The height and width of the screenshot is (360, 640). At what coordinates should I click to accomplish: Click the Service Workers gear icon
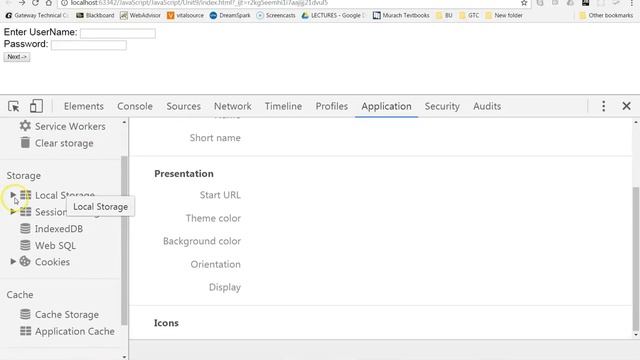[25, 126]
